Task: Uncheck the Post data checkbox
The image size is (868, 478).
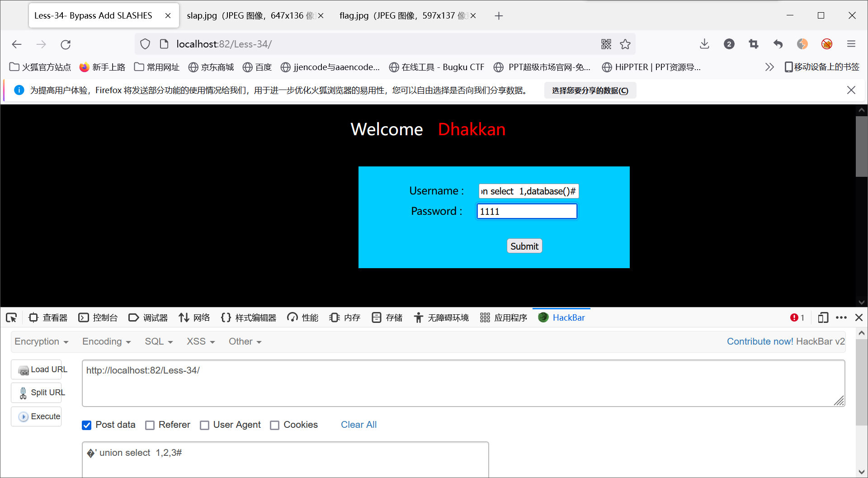Action: click(x=86, y=425)
